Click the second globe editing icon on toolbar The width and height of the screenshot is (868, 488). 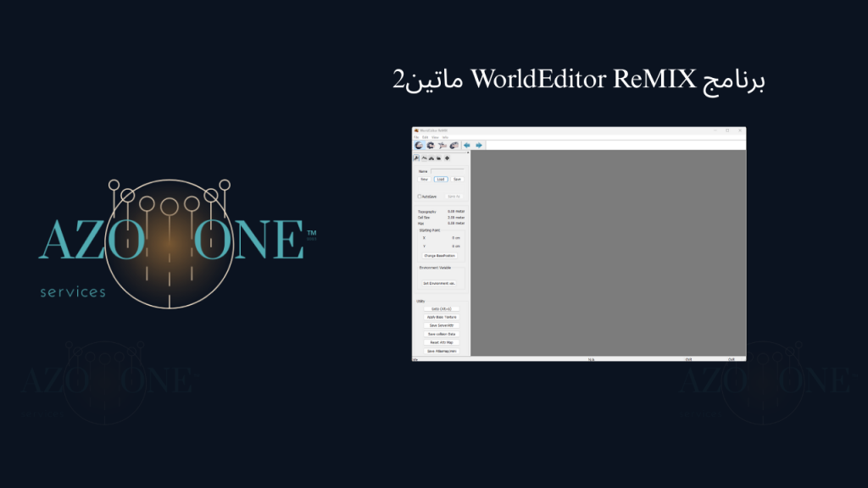click(431, 145)
